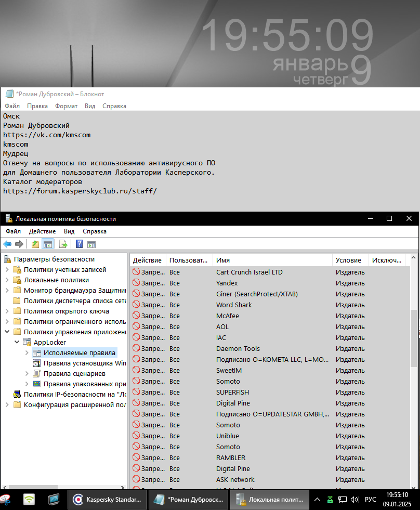Expand Политики учетных записей node
This screenshot has height=510, width=420.
click(7, 269)
